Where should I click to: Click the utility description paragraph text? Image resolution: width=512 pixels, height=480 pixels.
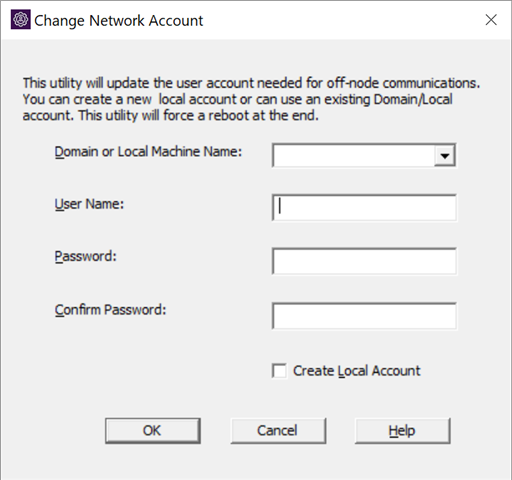coord(251,99)
